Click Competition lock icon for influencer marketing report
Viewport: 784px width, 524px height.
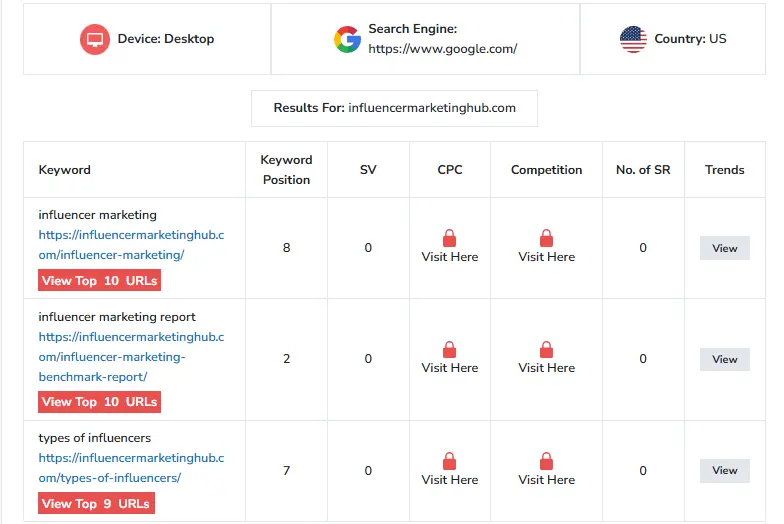coord(546,349)
